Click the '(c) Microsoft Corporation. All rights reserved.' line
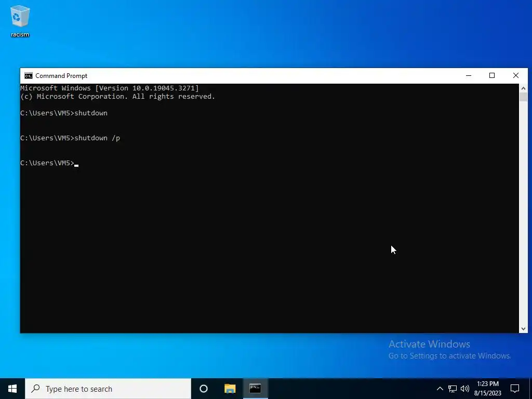 (118, 96)
